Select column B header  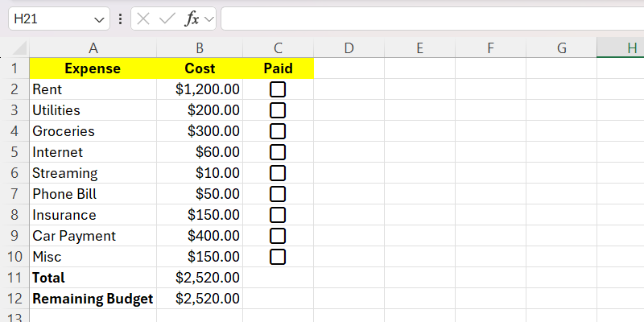coord(200,48)
